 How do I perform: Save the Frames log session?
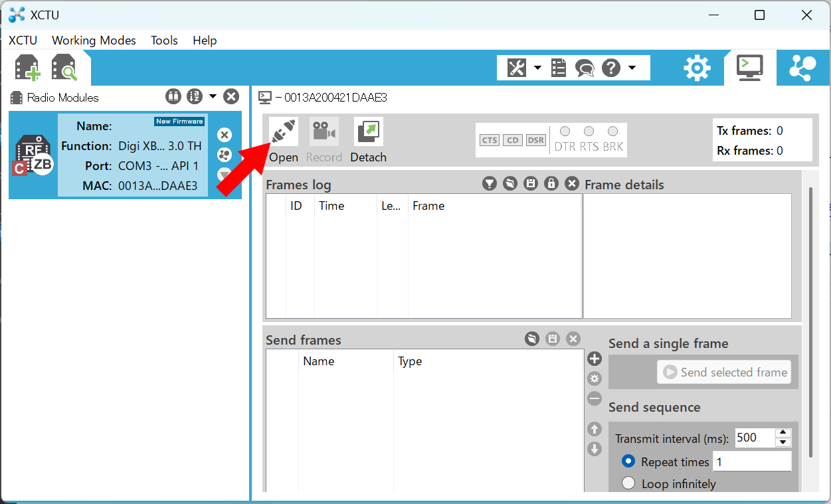(x=531, y=184)
